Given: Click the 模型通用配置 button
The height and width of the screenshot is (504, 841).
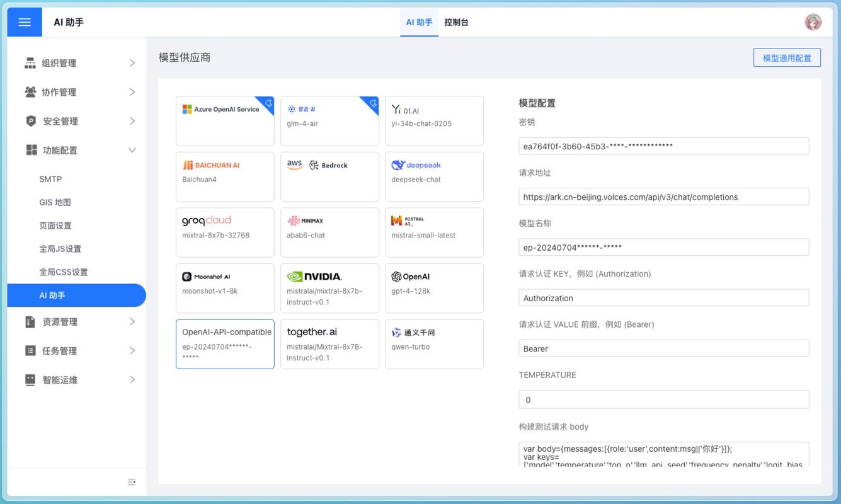Looking at the screenshot, I should pos(787,57).
